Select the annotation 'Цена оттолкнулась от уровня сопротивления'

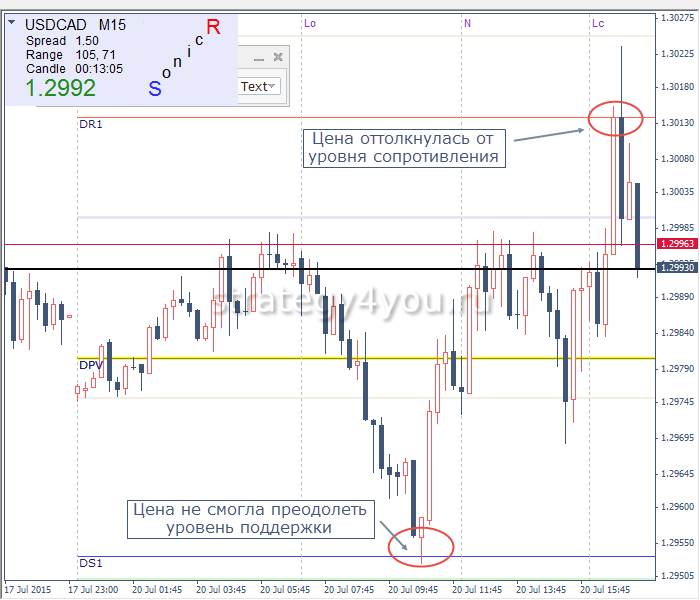coord(404,148)
